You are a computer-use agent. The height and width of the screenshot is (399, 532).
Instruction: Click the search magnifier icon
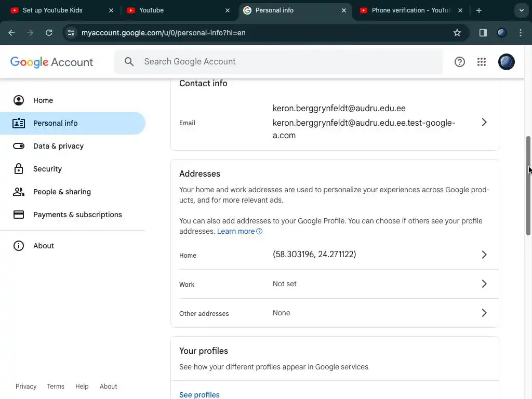tap(129, 62)
